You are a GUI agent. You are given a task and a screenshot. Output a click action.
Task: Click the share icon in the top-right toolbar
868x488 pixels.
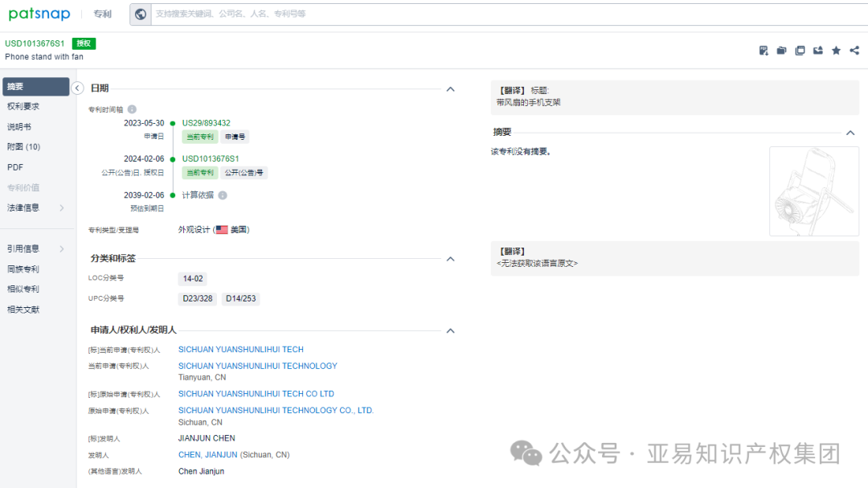854,51
